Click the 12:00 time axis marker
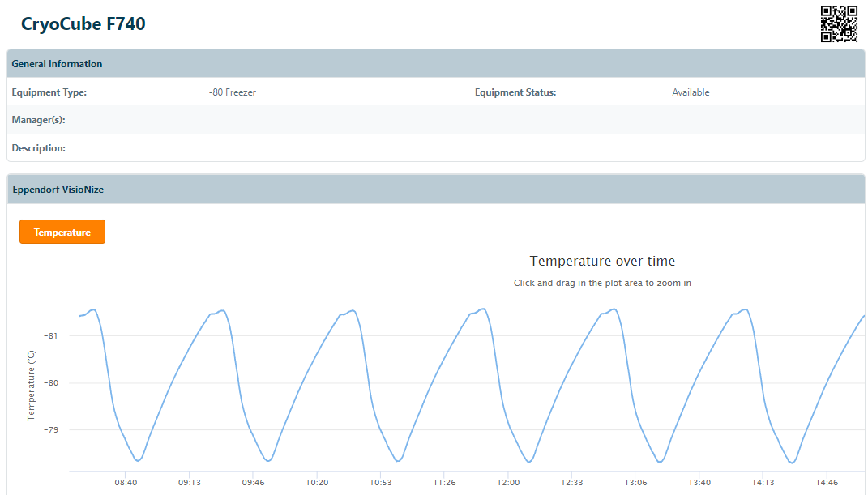Viewport: 868px width, 495px height. (x=508, y=483)
